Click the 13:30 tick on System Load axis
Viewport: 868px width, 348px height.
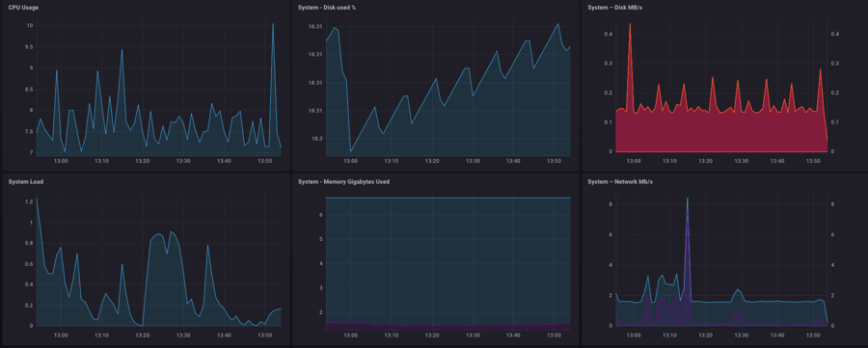183,335
